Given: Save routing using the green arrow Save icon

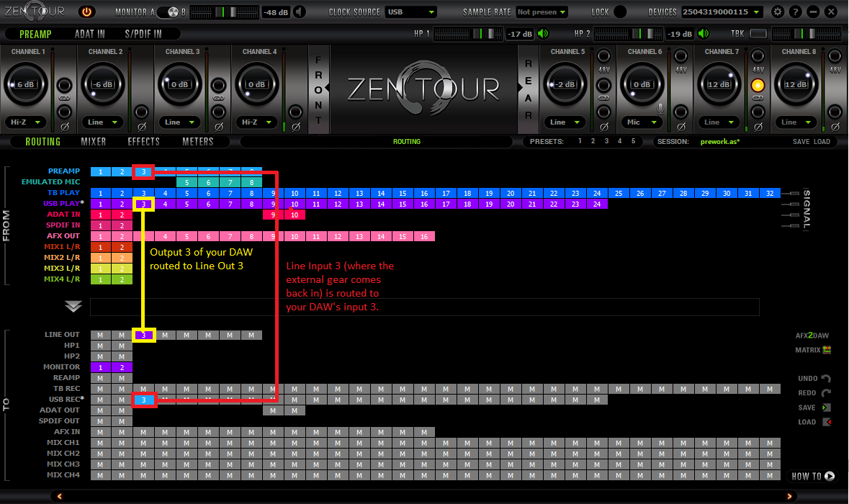Looking at the screenshot, I should click(x=826, y=408).
